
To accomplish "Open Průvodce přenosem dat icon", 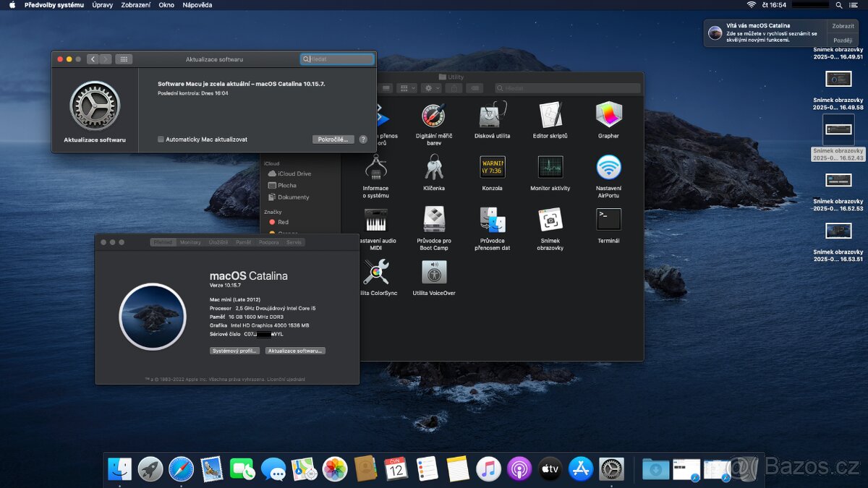I will coord(492,220).
